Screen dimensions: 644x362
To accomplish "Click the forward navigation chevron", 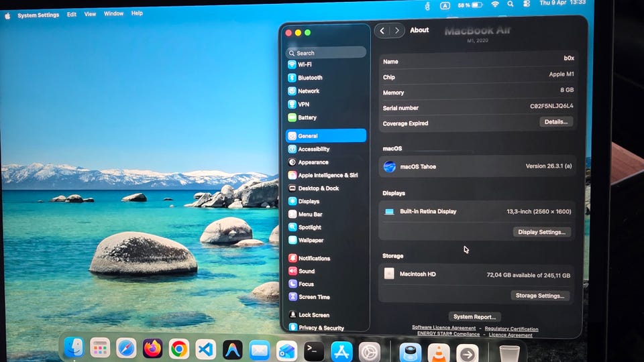I will click(397, 30).
